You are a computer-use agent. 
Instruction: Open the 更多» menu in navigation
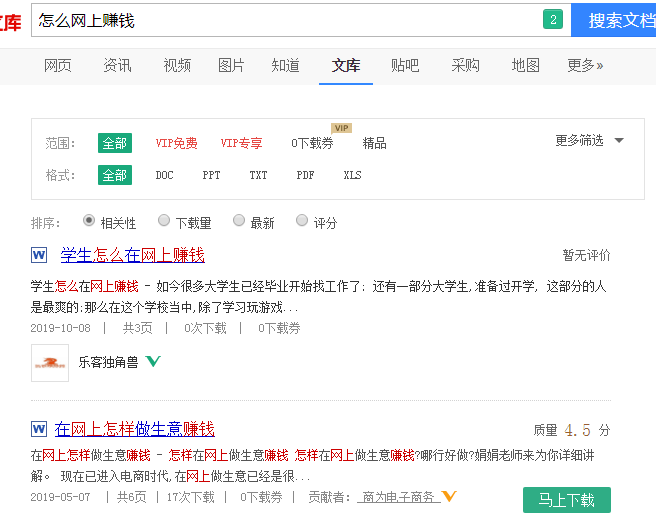pos(585,65)
